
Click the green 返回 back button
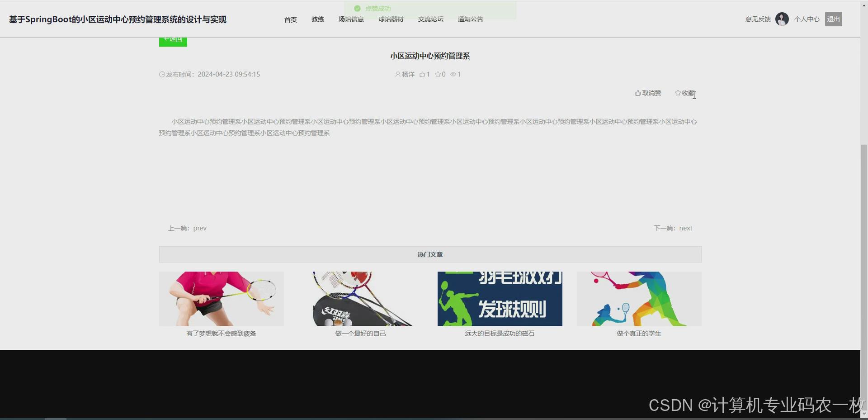pos(173,41)
